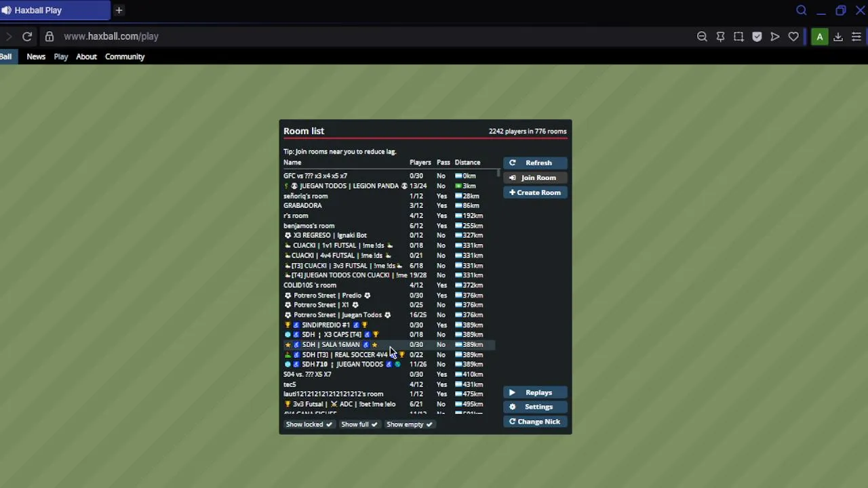868x488 pixels.
Task: Select the Haxball Play browser tab
Action: (x=54, y=10)
